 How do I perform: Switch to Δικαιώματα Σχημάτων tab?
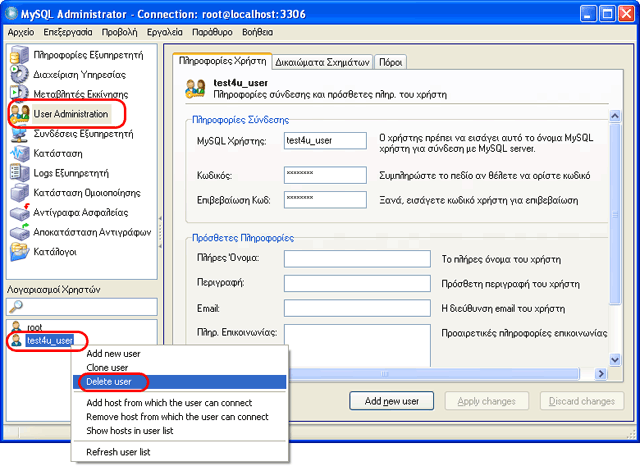[322, 62]
